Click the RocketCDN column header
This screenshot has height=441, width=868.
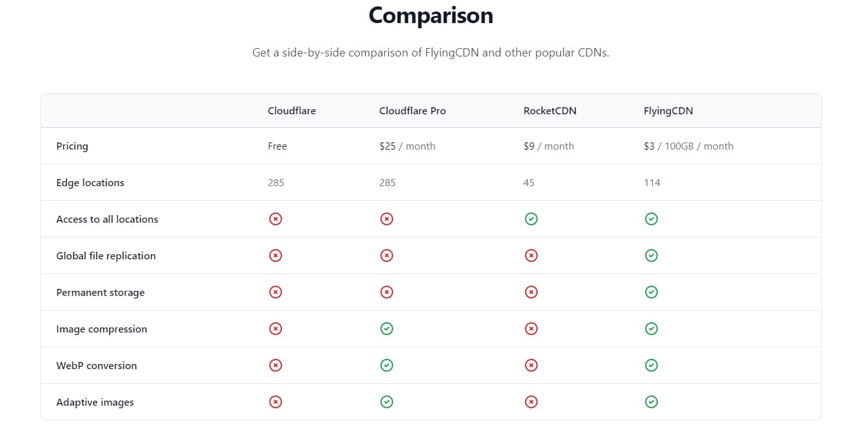pos(550,110)
